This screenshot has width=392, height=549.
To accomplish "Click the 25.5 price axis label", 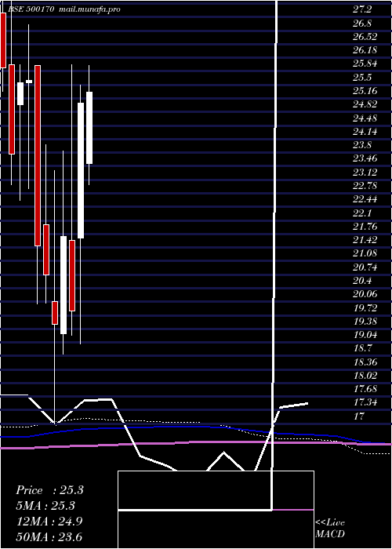I will tap(362, 78).
